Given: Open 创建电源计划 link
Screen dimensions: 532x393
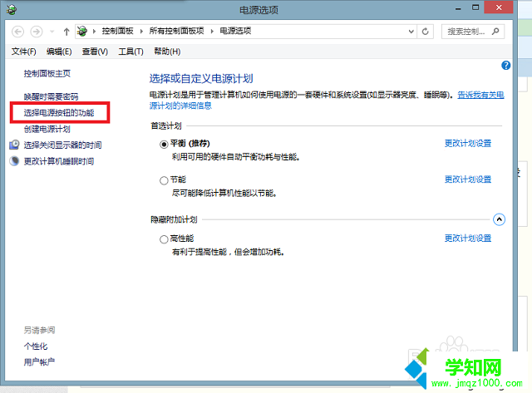Looking at the screenshot, I should (47, 129).
